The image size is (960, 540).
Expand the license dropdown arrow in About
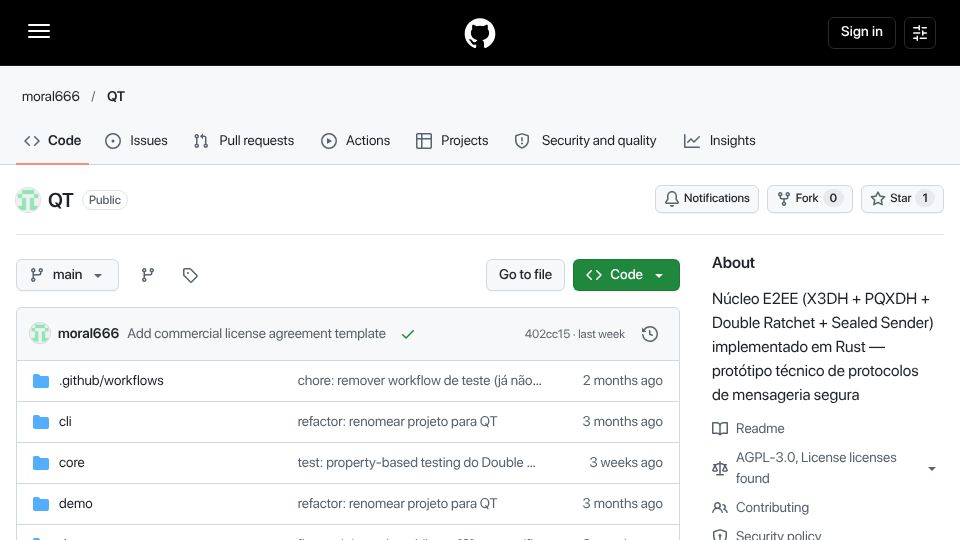tap(931, 469)
